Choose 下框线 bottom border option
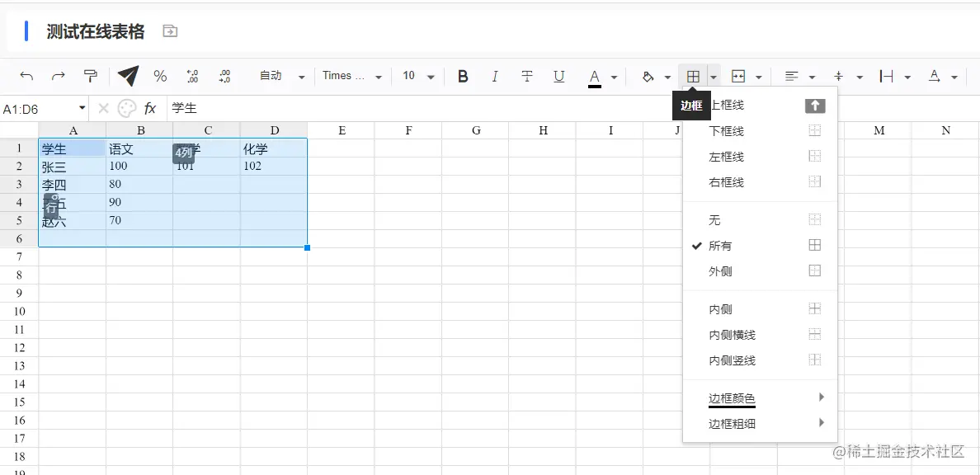 tap(760, 131)
